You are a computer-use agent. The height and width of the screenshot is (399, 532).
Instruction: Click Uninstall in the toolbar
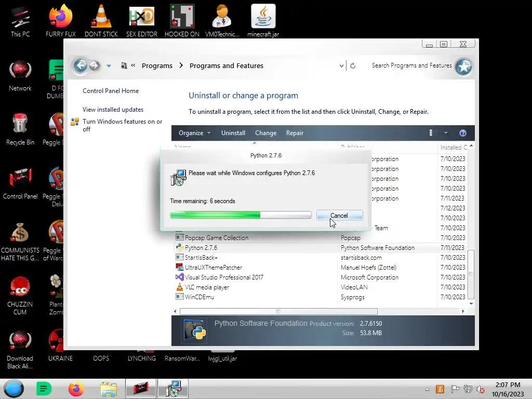point(233,133)
